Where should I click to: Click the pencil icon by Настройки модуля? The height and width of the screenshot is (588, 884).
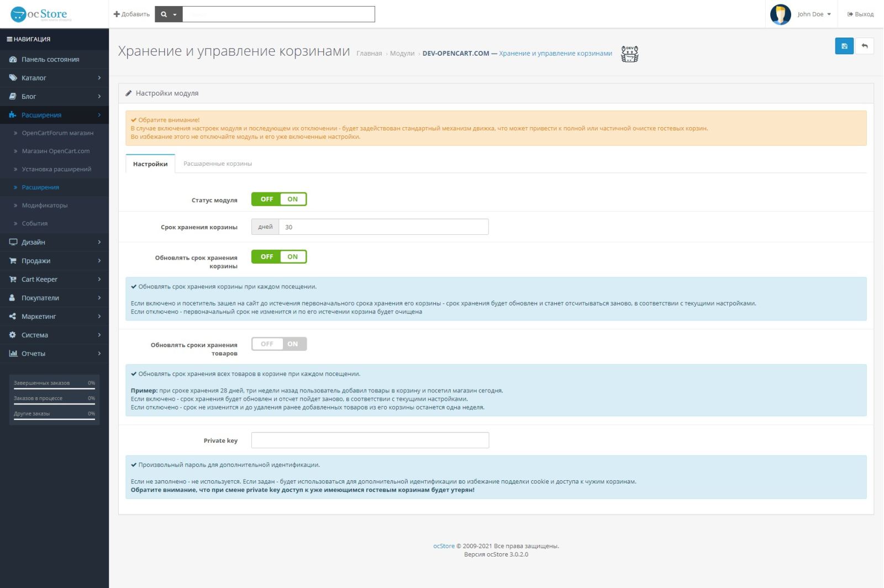(129, 93)
